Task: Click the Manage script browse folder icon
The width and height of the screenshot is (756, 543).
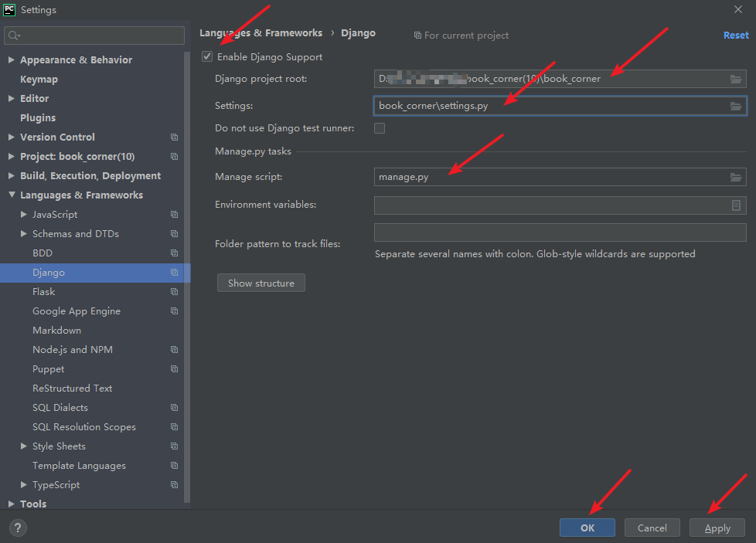Action: pyautogui.click(x=736, y=177)
